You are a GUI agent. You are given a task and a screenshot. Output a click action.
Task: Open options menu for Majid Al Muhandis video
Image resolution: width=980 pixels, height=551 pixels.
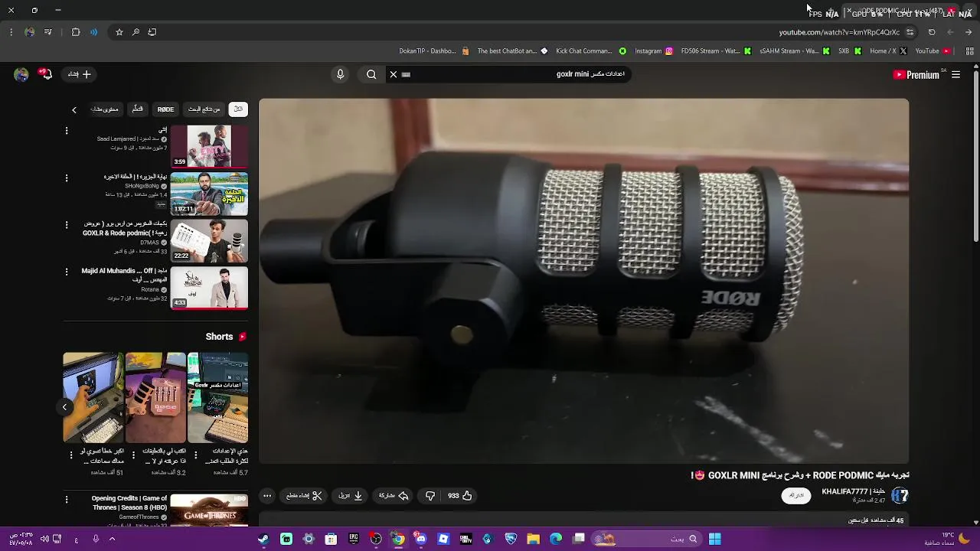[67, 272]
